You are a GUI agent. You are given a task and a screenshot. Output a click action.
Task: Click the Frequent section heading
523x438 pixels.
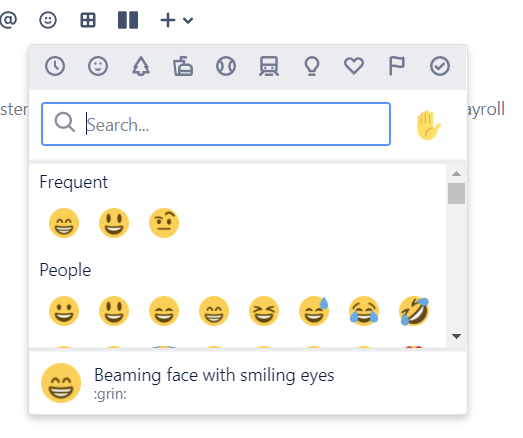[73, 182]
